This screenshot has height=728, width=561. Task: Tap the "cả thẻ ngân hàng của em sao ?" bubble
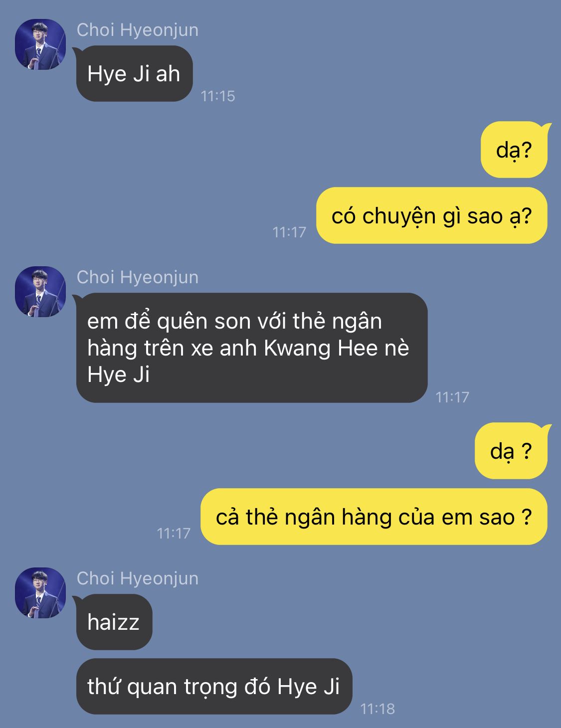(x=374, y=517)
